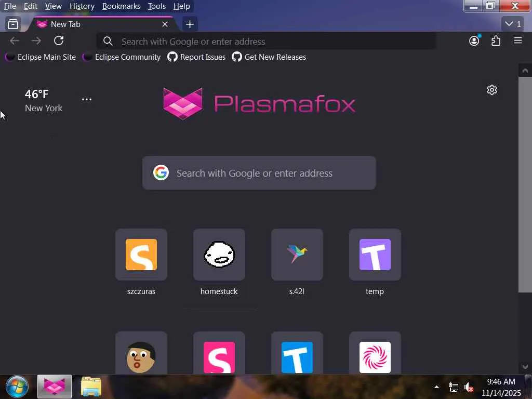532x399 pixels.
Task: Click Show Desktop at taskbar edge
Action: pyautogui.click(x=528, y=387)
